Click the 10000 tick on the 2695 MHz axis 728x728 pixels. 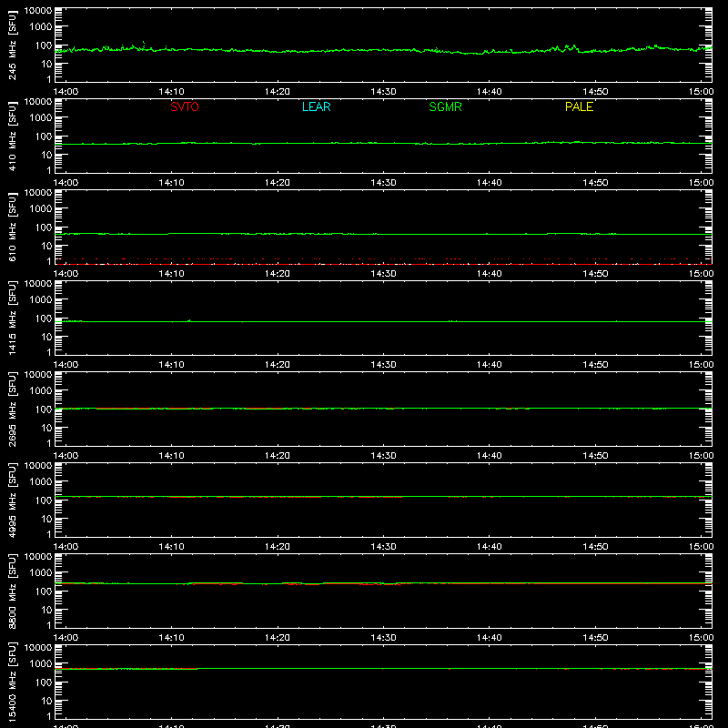pyautogui.click(x=38, y=375)
